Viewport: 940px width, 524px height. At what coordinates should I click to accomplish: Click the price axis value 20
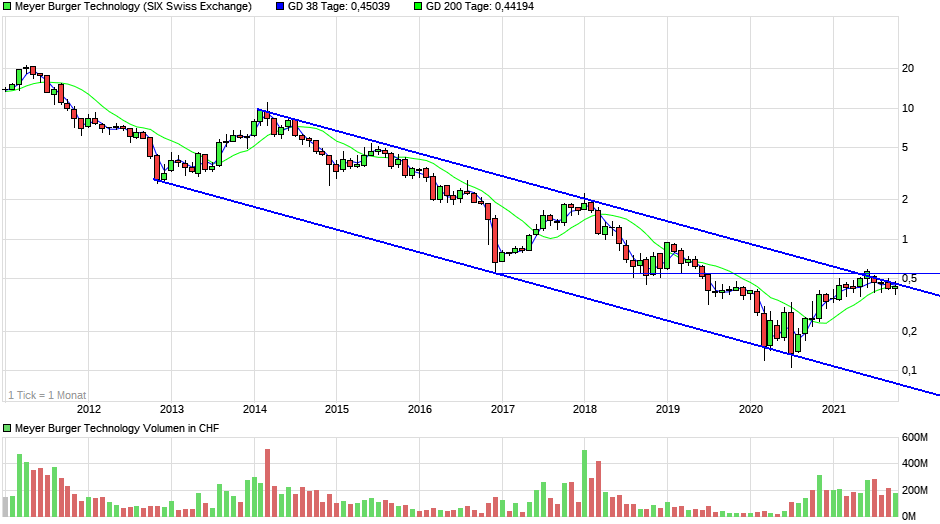tap(908, 68)
